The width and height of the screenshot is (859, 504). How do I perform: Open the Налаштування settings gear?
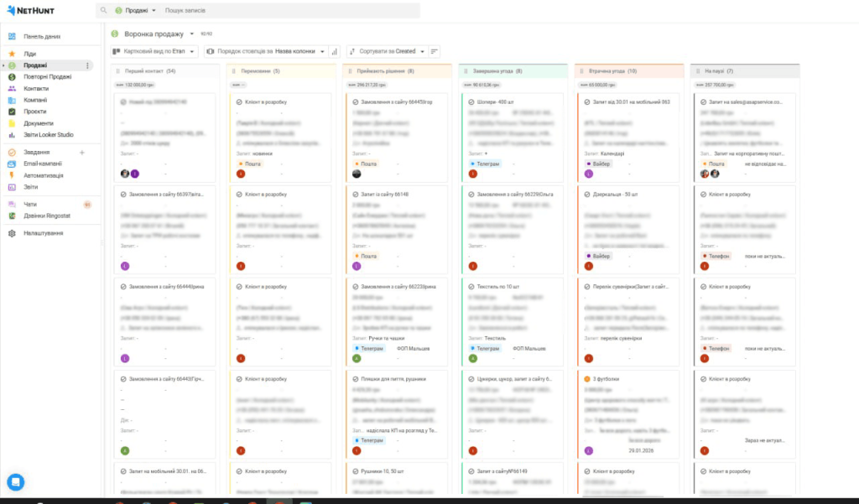coord(12,234)
